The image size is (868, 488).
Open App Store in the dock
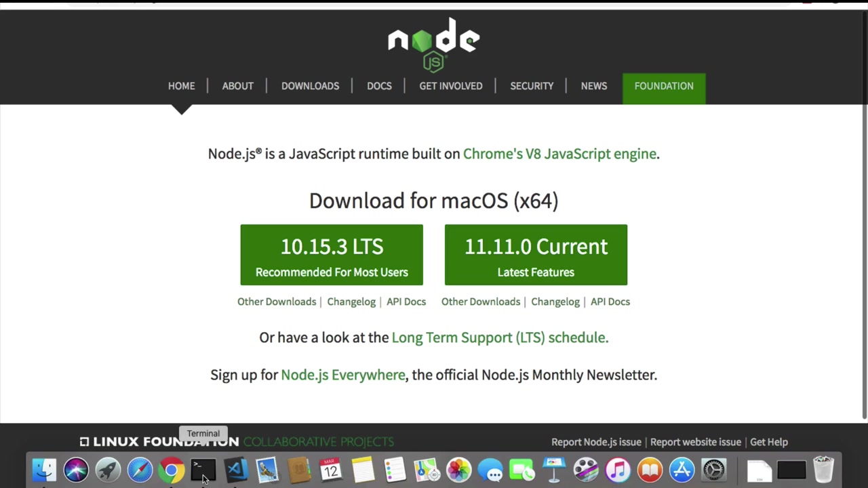coord(682,470)
